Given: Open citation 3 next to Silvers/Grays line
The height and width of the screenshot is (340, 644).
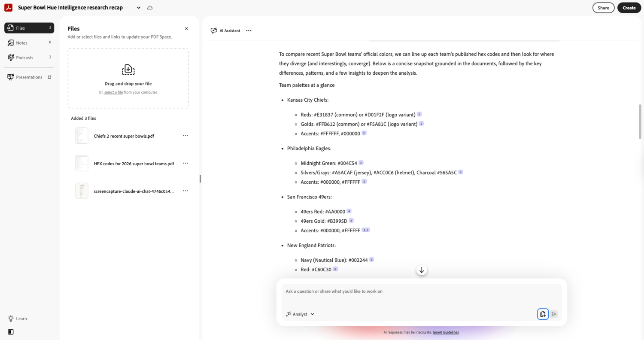Looking at the screenshot, I should click(x=461, y=172).
